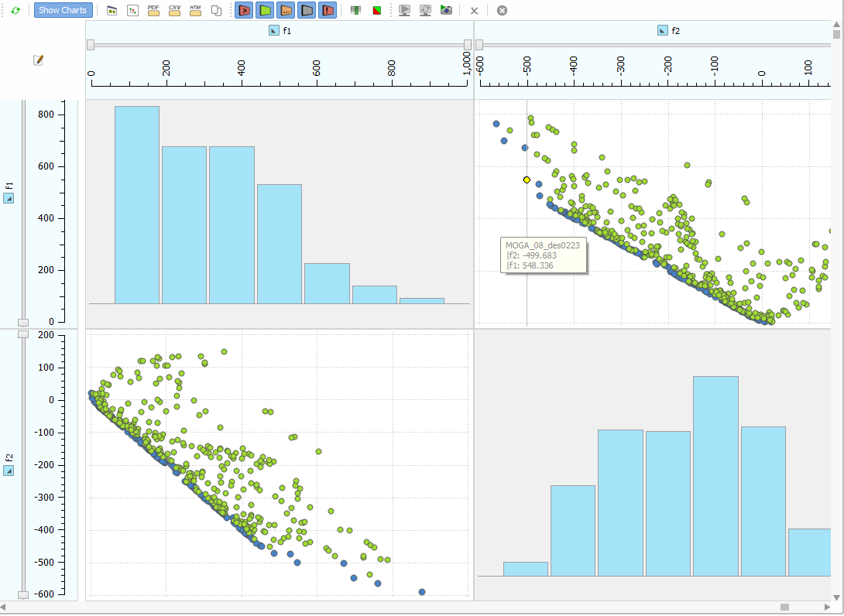Toggle the orange designs filter

pyautogui.click(x=286, y=10)
